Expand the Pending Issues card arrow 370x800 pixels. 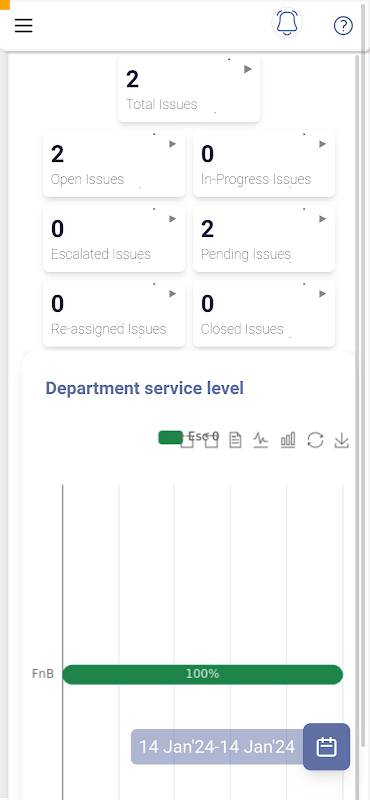323,219
